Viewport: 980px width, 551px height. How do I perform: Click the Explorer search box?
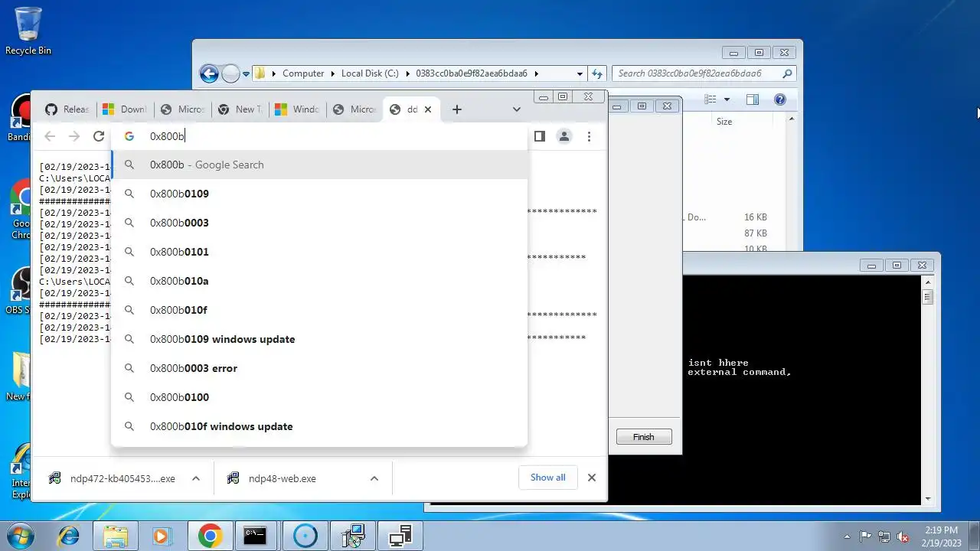click(x=704, y=73)
